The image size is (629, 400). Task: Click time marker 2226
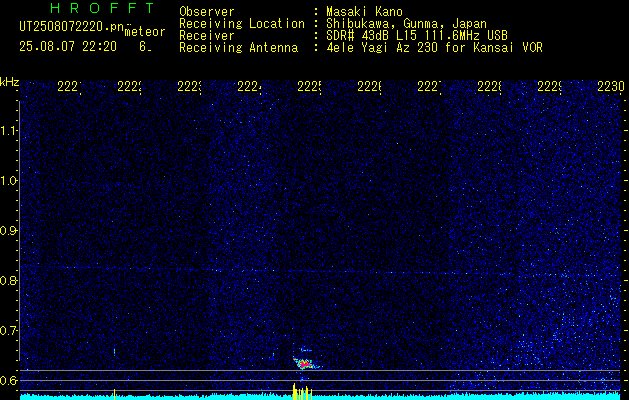click(369, 86)
